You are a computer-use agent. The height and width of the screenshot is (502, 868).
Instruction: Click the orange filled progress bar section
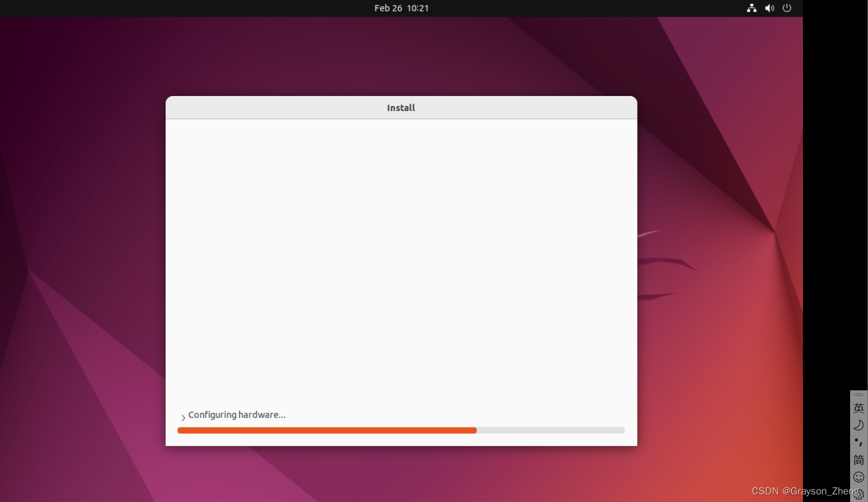click(x=326, y=430)
